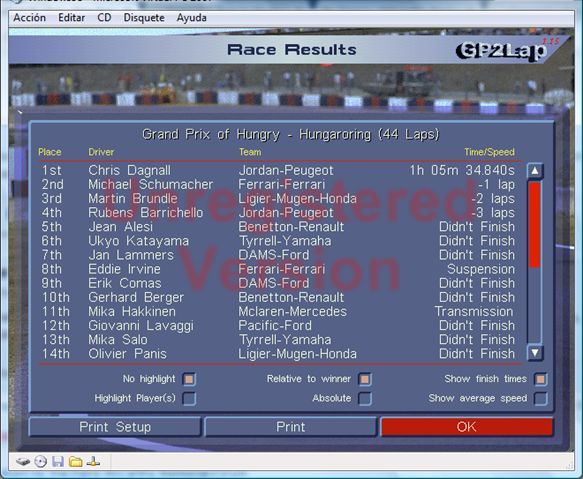The image size is (583, 479).
Task: Select the Jan Lammers row
Action: point(278,255)
